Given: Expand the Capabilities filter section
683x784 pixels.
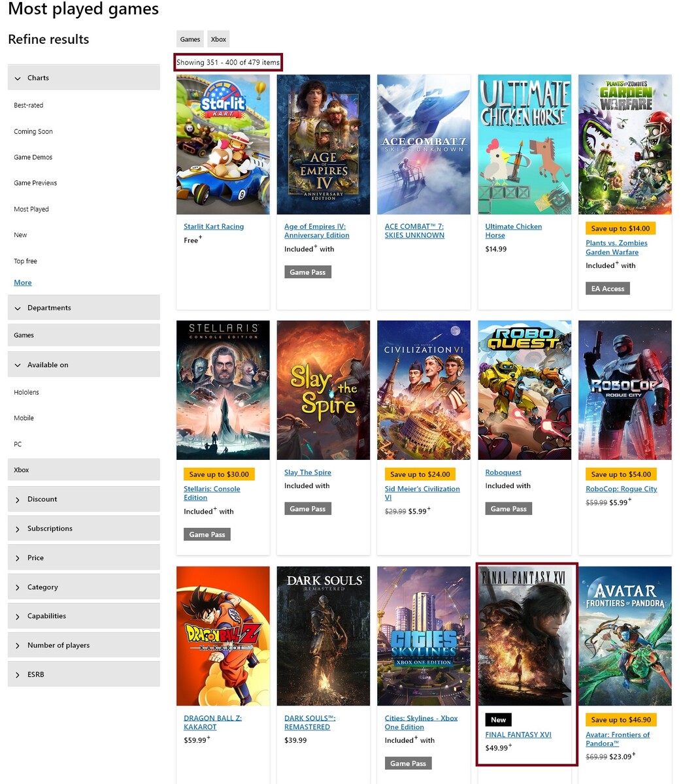Looking at the screenshot, I should [x=84, y=616].
